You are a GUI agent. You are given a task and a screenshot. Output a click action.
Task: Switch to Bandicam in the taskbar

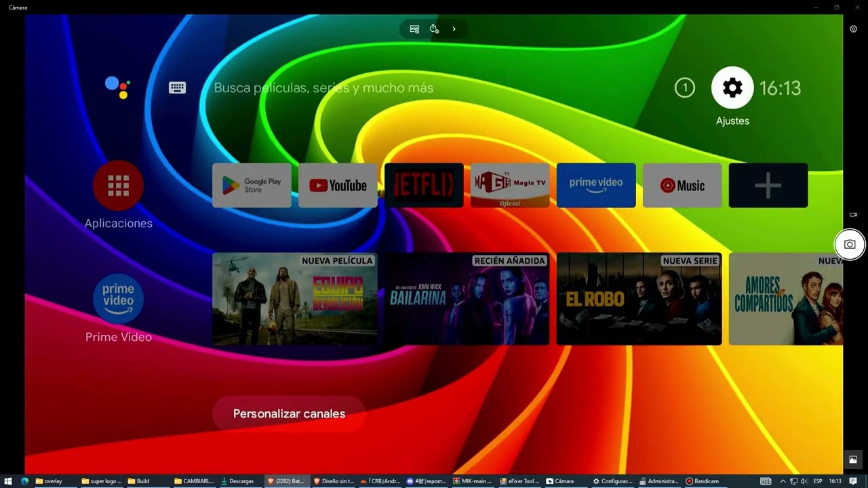tap(705, 481)
